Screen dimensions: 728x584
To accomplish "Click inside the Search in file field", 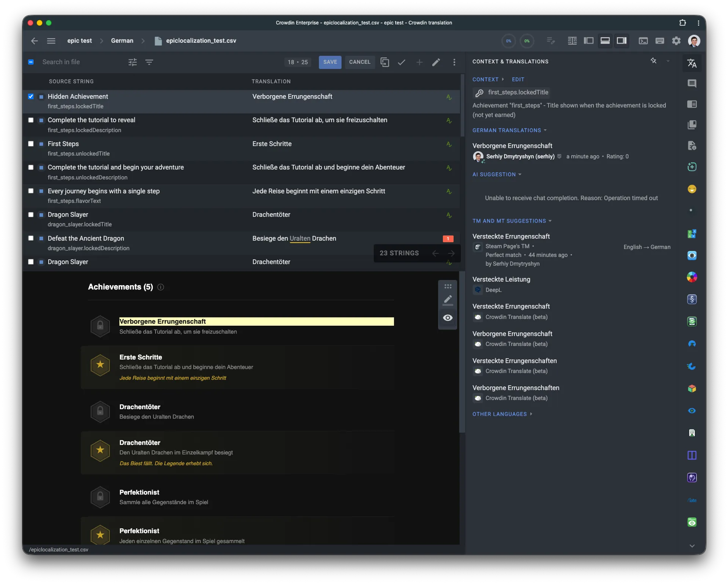I will (76, 62).
